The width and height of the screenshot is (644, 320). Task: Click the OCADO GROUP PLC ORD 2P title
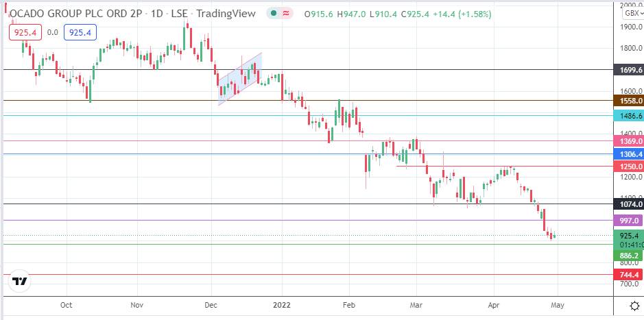(76, 14)
